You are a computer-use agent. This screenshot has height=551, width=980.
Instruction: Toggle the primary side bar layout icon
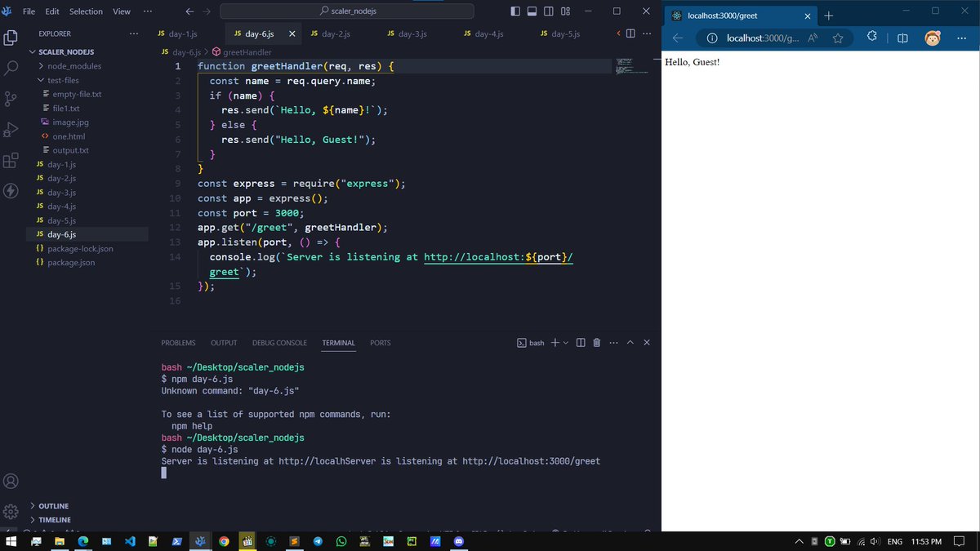[514, 11]
